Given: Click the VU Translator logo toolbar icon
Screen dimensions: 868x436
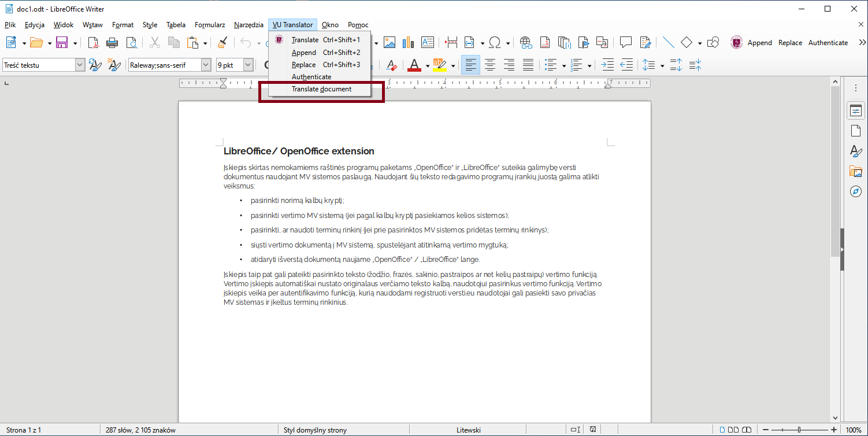Looking at the screenshot, I should 737,42.
